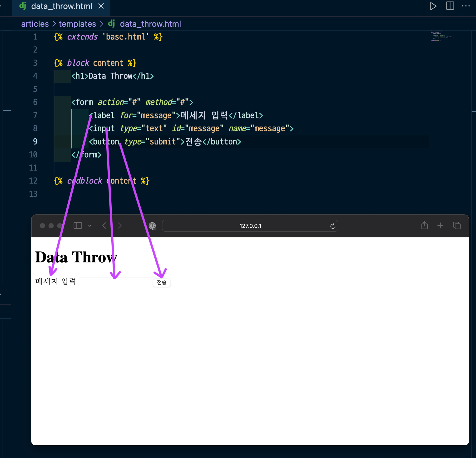
Task: Go back in Safari browser
Action: (104, 226)
